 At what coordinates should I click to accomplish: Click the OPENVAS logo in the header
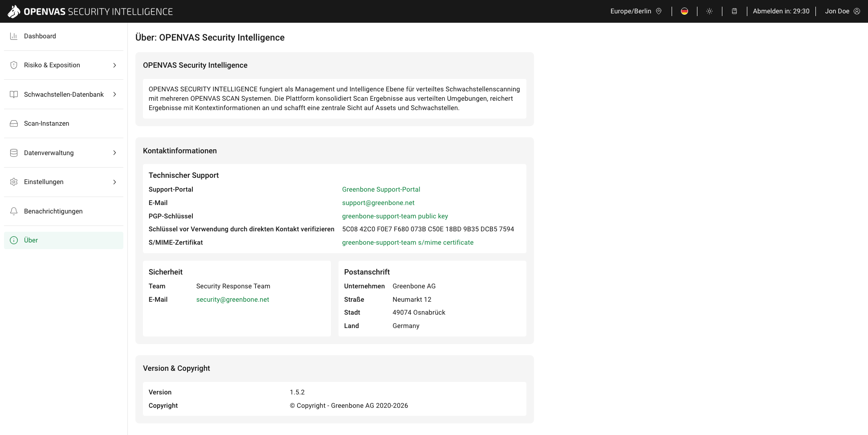90,12
